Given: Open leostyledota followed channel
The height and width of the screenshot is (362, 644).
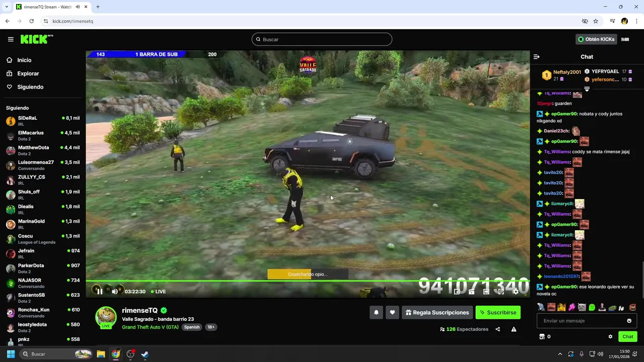Looking at the screenshot, I should click(43, 327).
